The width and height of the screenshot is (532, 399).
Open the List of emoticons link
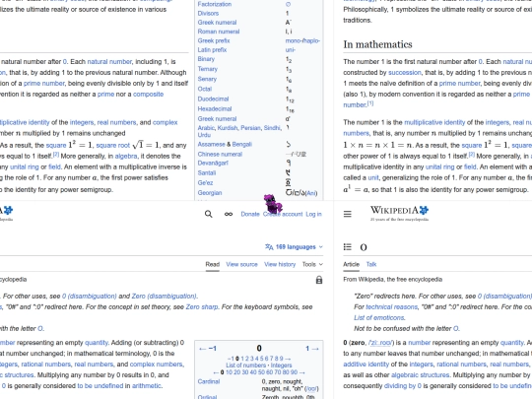pos(379,318)
